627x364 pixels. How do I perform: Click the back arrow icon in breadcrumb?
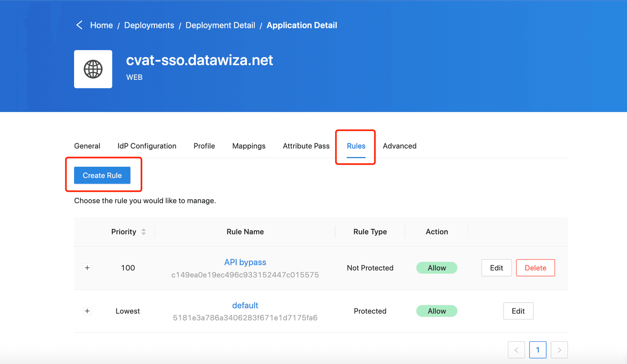[x=79, y=25]
